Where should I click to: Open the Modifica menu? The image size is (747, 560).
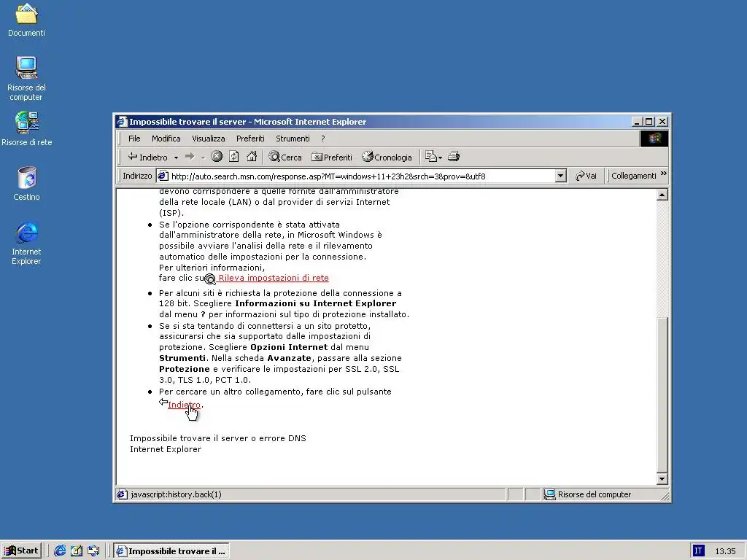(166, 139)
